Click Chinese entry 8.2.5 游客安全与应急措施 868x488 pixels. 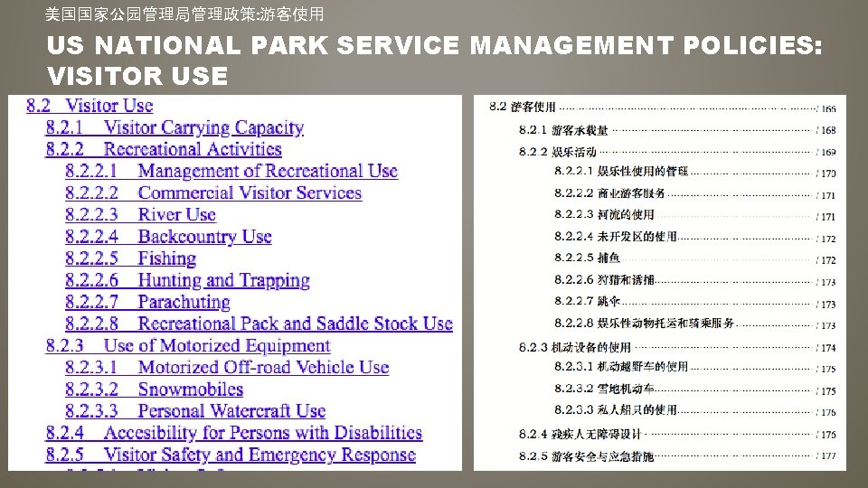tap(586, 456)
